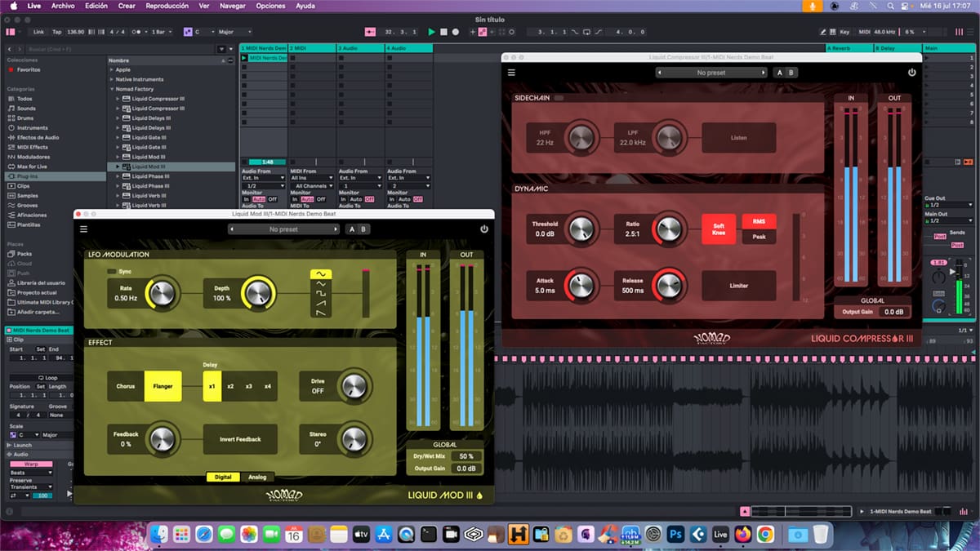
Task: Toggle the Liquid Mod III power button
Action: 484,229
